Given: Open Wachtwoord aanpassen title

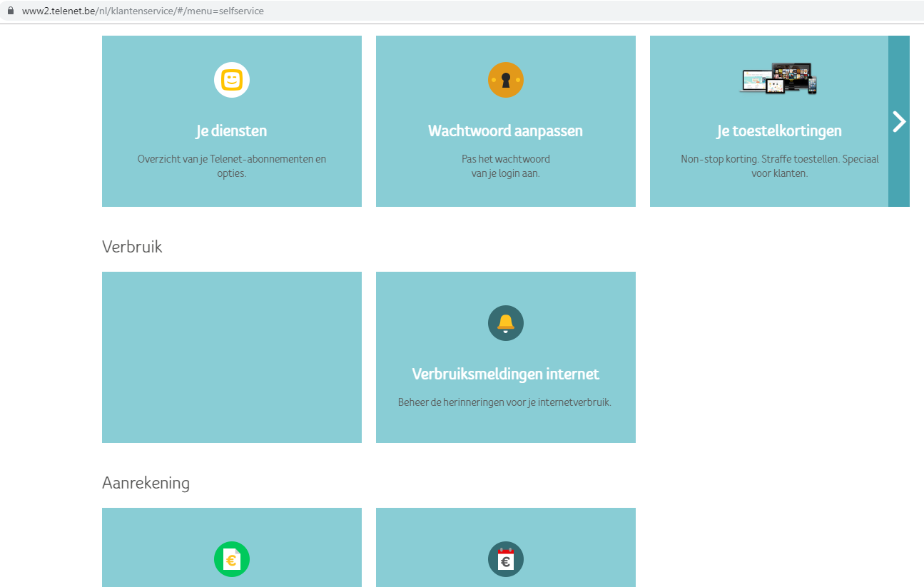Looking at the screenshot, I should tap(505, 131).
